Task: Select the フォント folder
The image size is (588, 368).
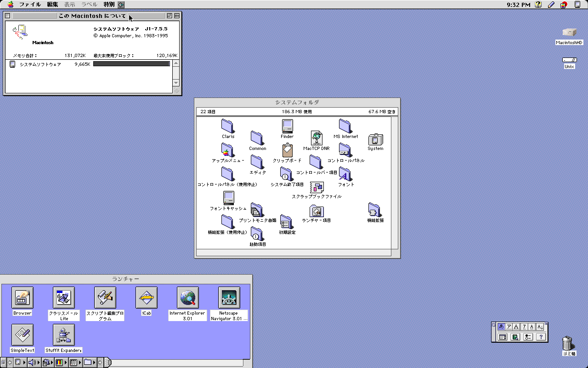Action: [x=345, y=174]
